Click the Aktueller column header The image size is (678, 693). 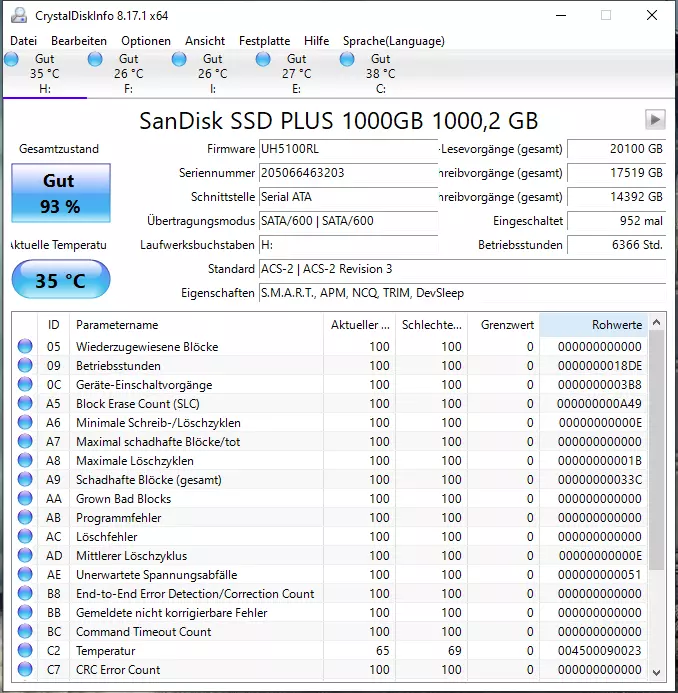(359, 325)
